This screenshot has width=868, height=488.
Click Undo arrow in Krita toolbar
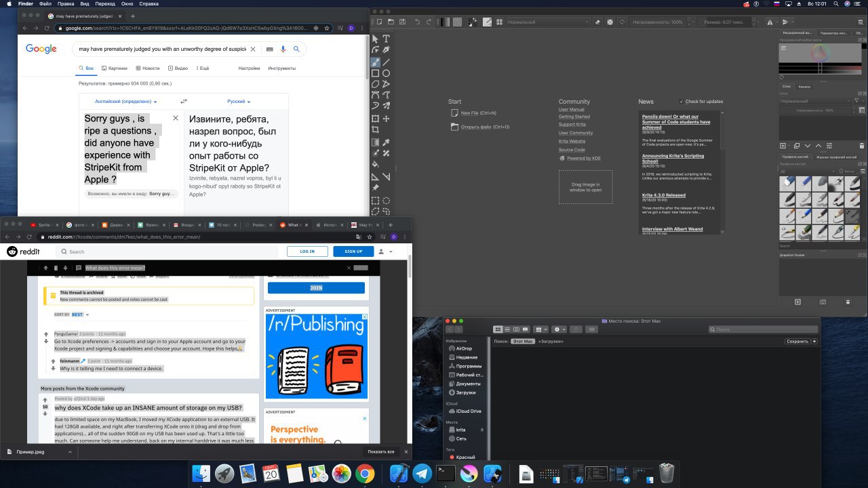click(x=417, y=22)
